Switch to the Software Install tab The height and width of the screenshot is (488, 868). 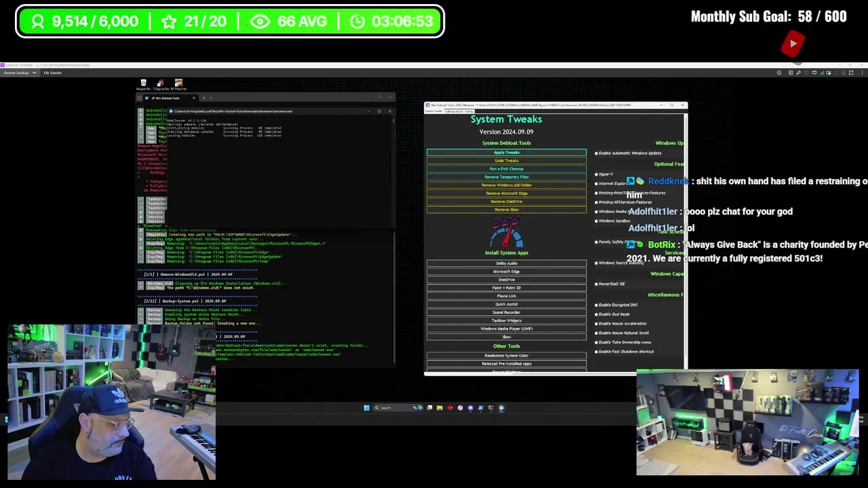coord(455,111)
